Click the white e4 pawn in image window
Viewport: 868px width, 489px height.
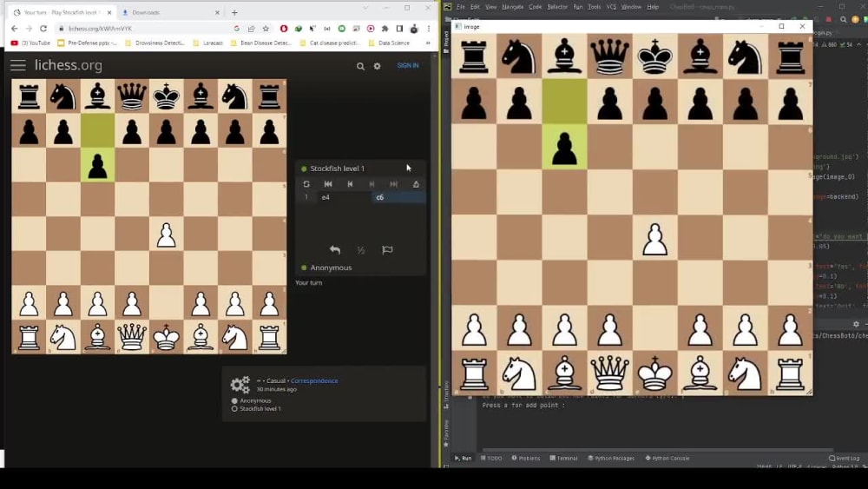pos(654,239)
